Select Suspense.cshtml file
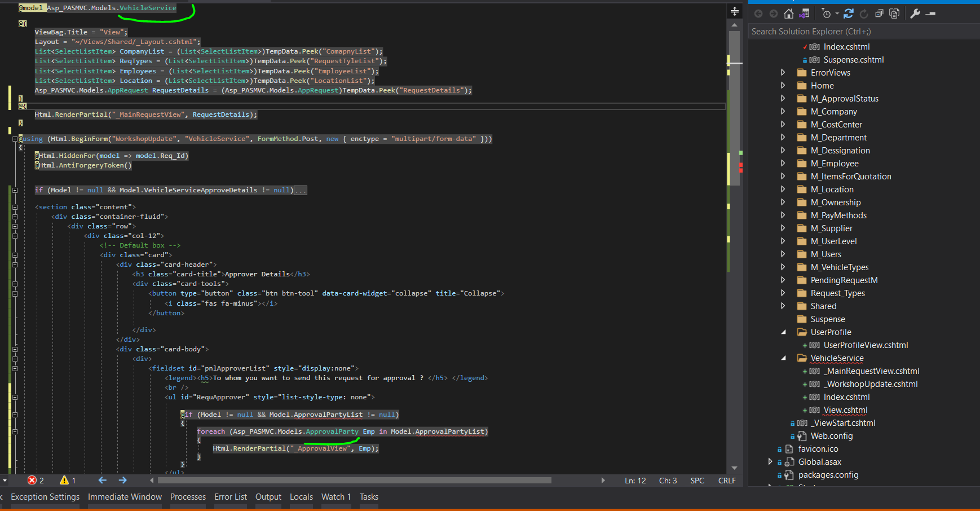This screenshot has height=511, width=980. [x=854, y=60]
